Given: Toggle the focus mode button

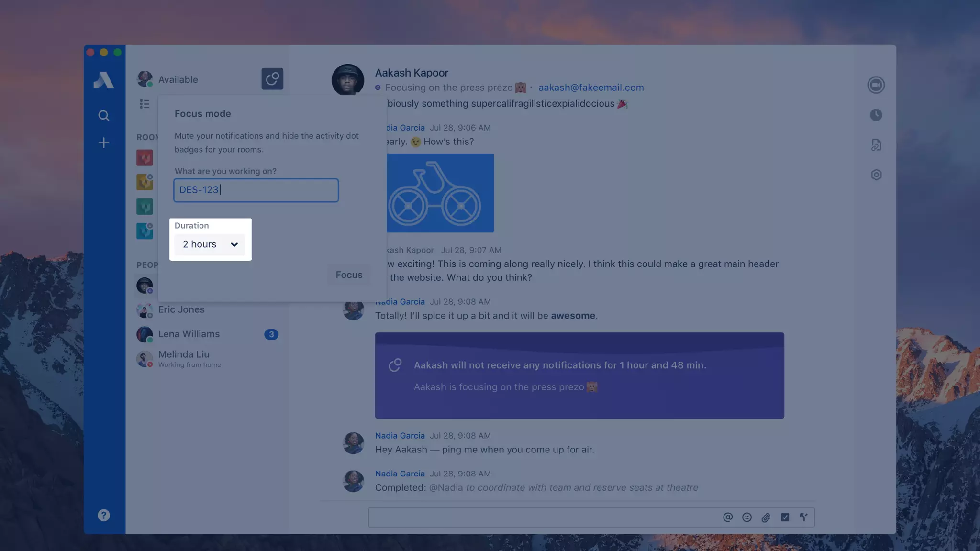Looking at the screenshot, I should (x=272, y=79).
